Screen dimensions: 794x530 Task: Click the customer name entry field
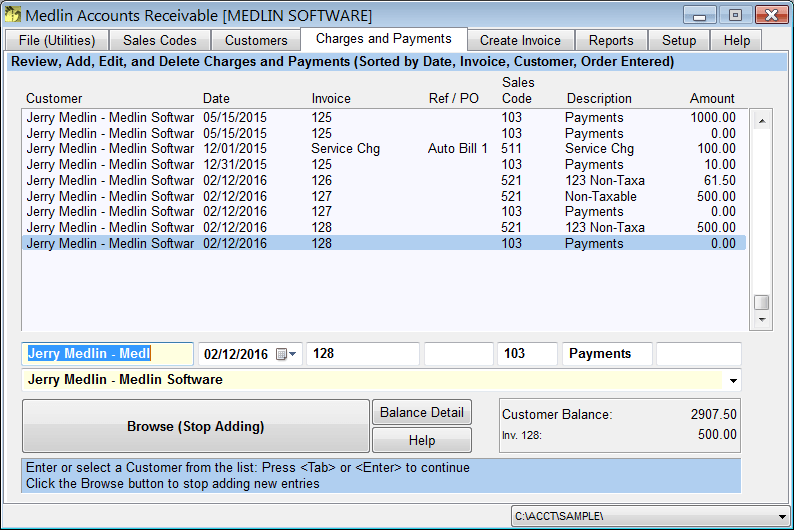click(107, 354)
